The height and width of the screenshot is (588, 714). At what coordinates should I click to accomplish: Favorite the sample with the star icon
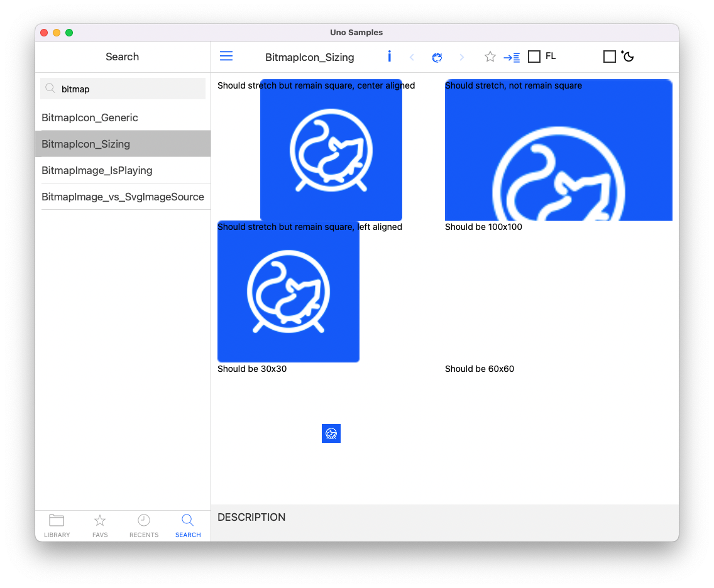pos(490,57)
